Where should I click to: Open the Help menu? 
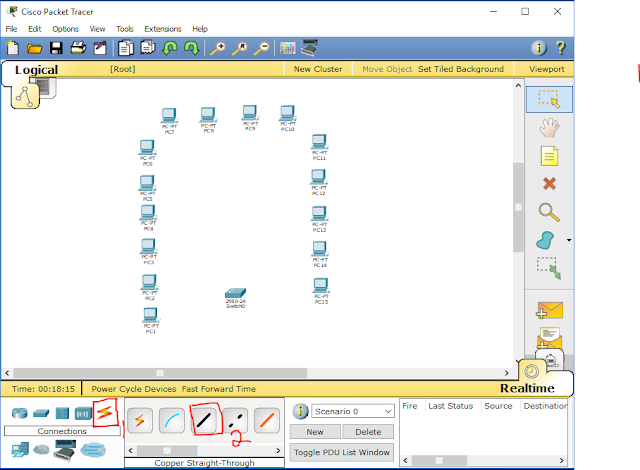click(200, 29)
